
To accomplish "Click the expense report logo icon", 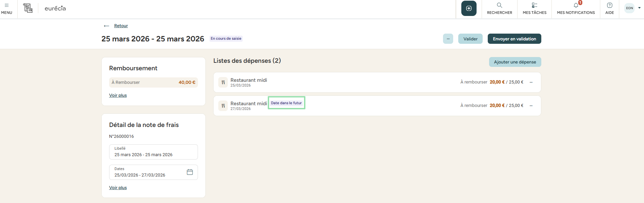I will 28,8.
